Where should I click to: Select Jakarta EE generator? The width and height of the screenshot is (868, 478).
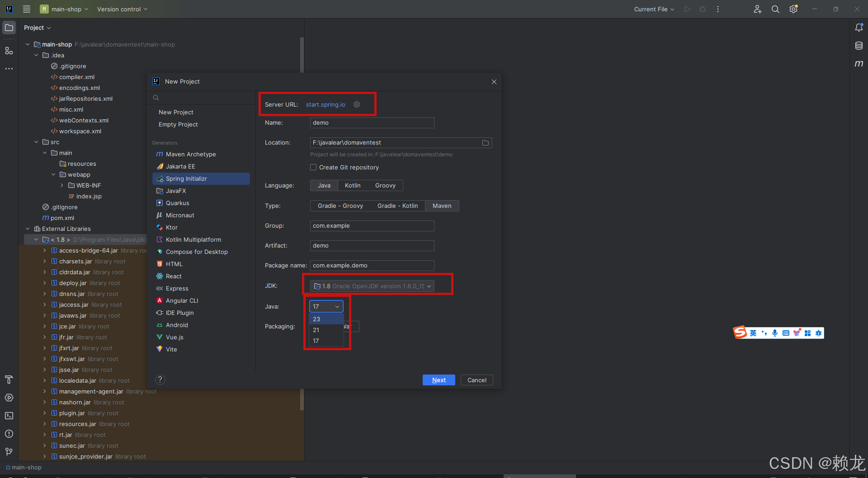click(201, 166)
